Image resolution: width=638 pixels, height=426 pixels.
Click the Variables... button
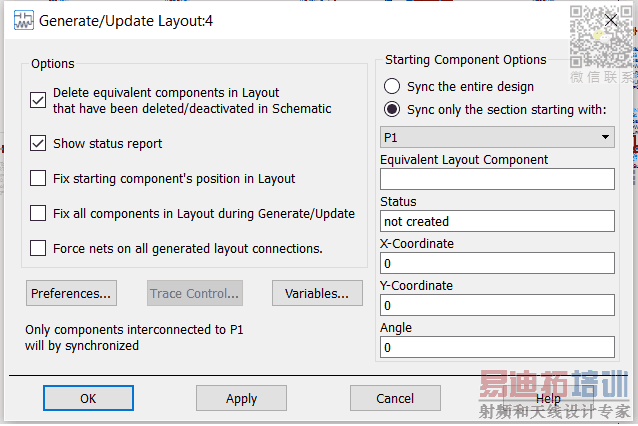pos(316,293)
